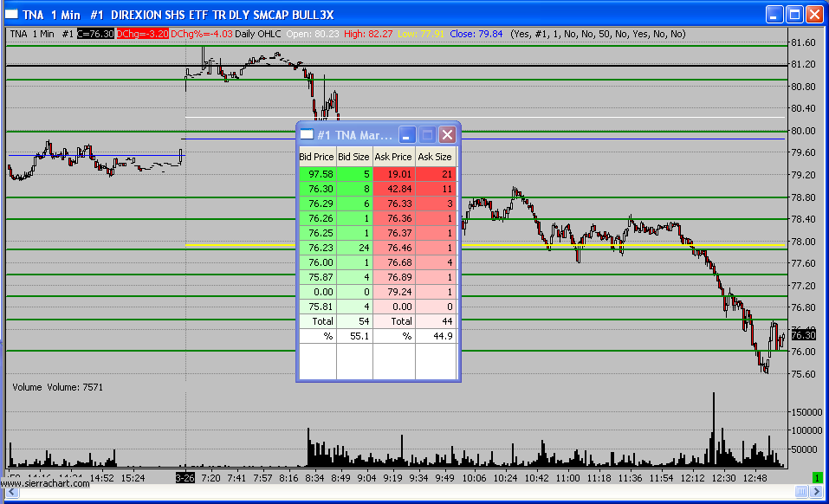Click the 80.00 price scale label
Viewport: 829px width, 504px height.
point(802,131)
